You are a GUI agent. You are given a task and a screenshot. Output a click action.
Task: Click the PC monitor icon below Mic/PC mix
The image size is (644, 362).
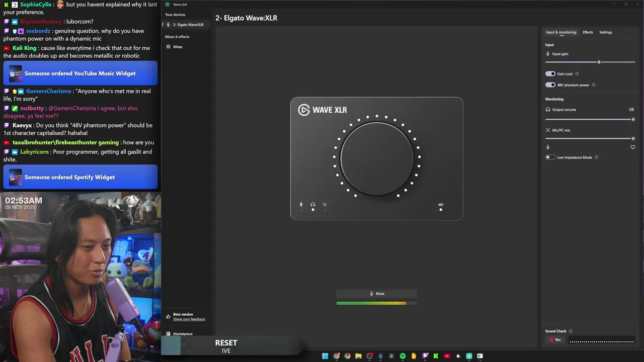[x=633, y=147]
